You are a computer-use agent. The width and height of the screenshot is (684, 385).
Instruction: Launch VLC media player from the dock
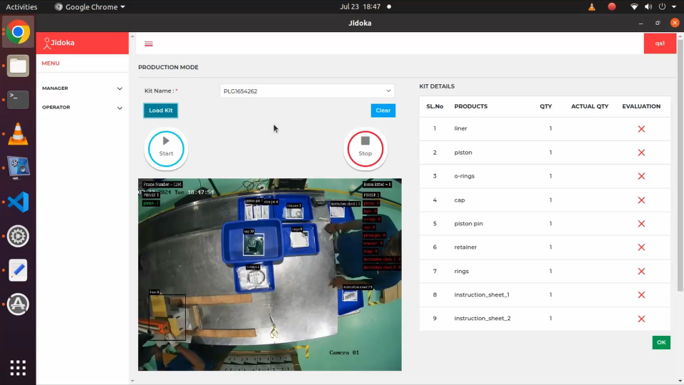(x=18, y=134)
